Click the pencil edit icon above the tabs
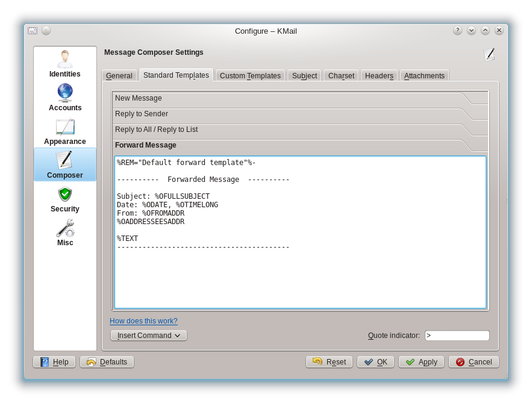The width and height of the screenshot is (532, 403). (490, 54)
